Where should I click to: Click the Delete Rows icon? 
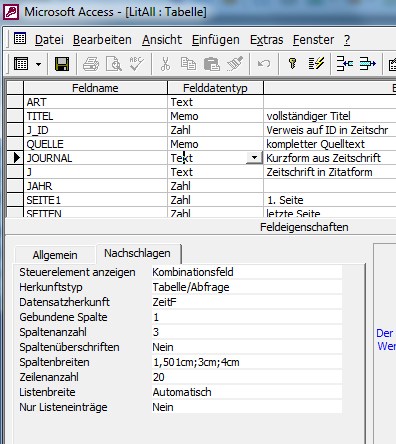(367, 63)
